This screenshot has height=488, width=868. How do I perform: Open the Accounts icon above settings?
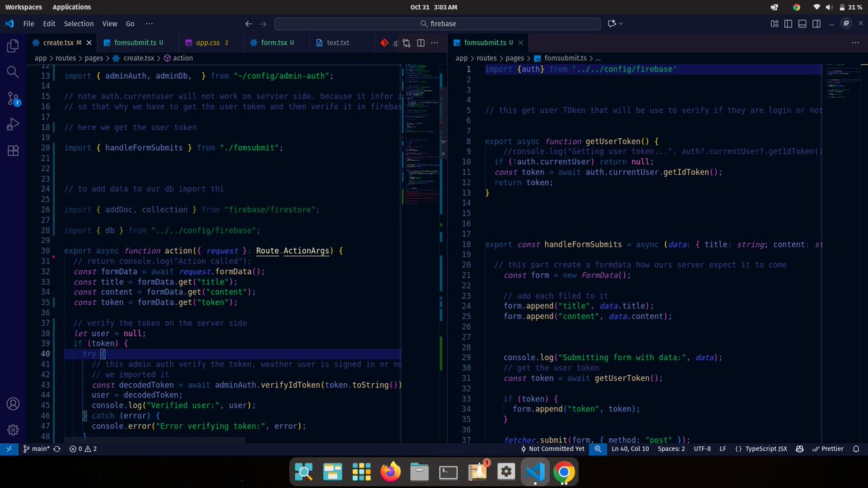12,405
